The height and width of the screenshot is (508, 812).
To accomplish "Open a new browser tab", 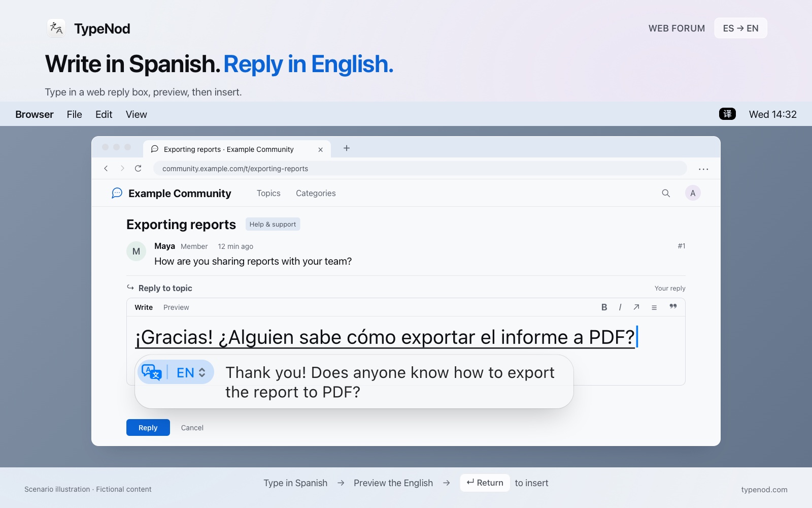I will point(347,148).
